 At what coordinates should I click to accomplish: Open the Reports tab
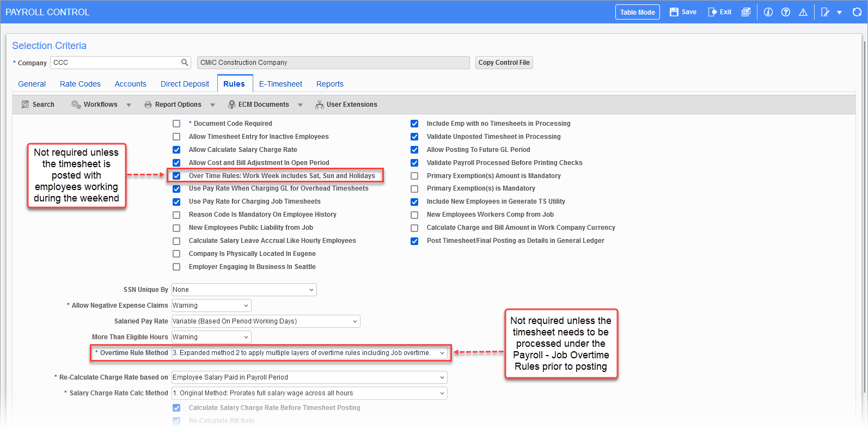coord(330,84)
